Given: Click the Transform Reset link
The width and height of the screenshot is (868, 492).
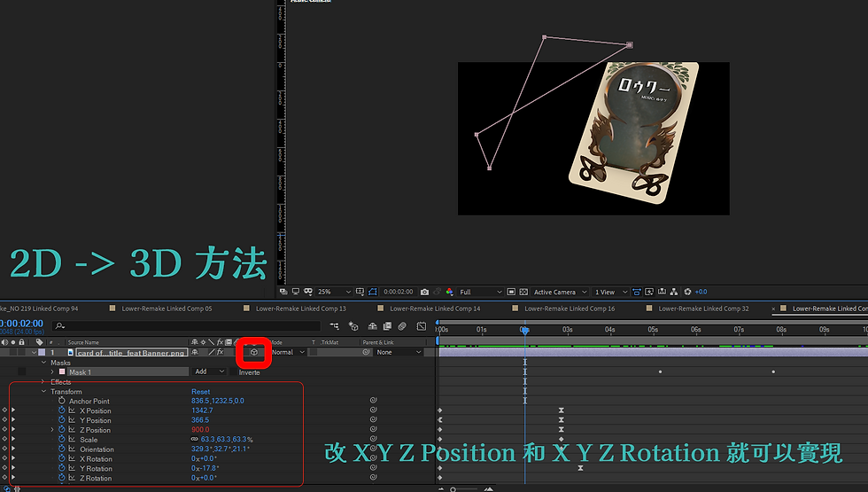Looking at the screenshot, I should [200, 391].
